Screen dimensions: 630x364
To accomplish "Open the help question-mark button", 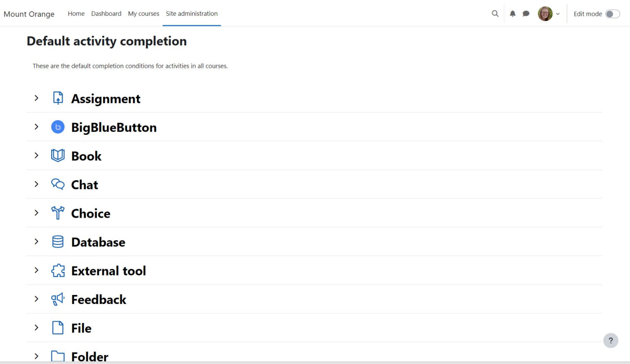I will pyautogui.click(x=611, y=340).
